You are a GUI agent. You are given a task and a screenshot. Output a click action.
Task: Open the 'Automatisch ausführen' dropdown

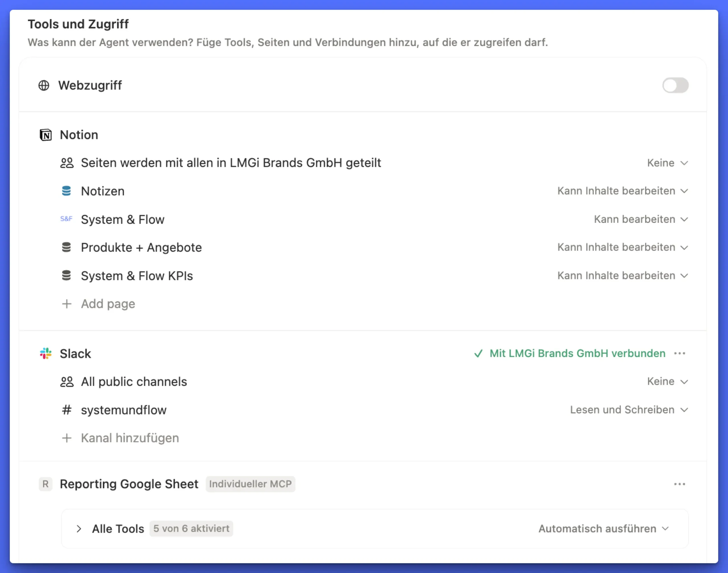[603, 529]
